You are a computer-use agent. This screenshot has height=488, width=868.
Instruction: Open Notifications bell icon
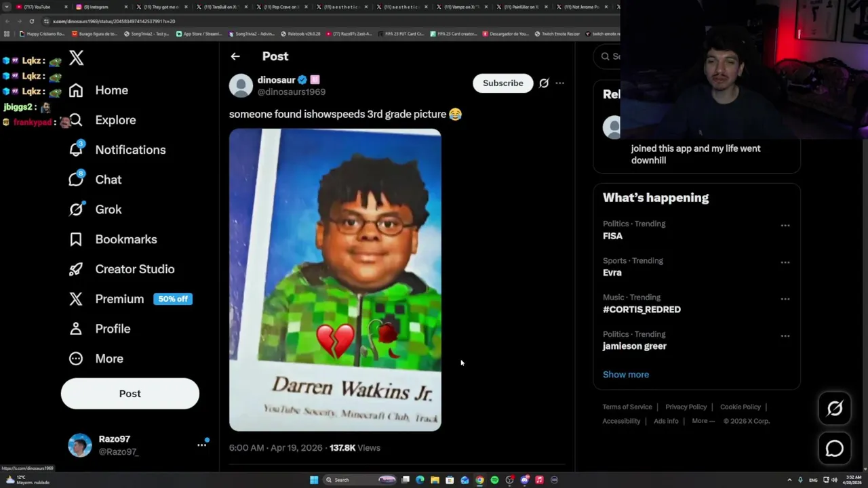(76, 150)
